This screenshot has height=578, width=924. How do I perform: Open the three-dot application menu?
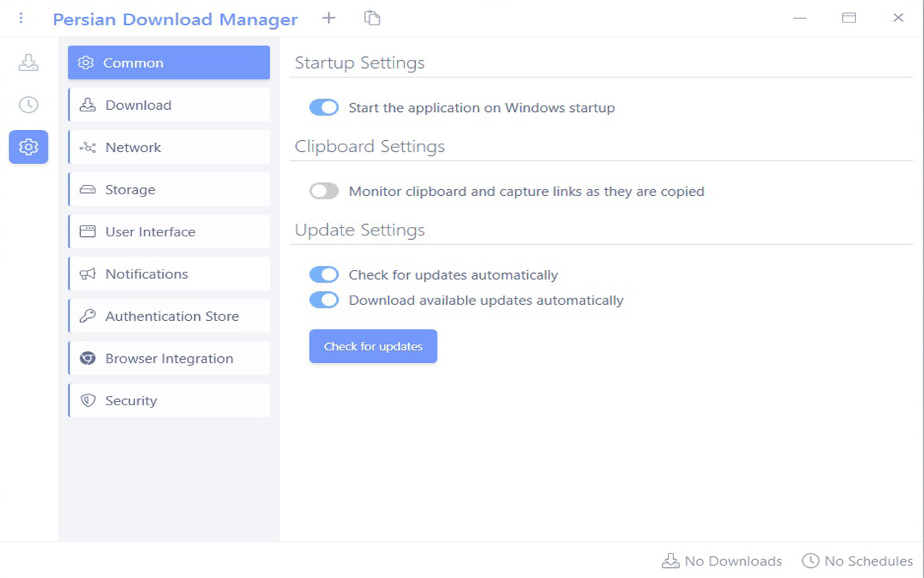click(x=21, y=18)
